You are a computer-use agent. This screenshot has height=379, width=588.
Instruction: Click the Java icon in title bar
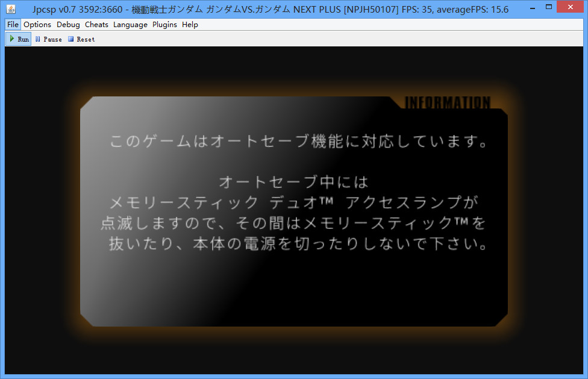click(x=10, y=9)
